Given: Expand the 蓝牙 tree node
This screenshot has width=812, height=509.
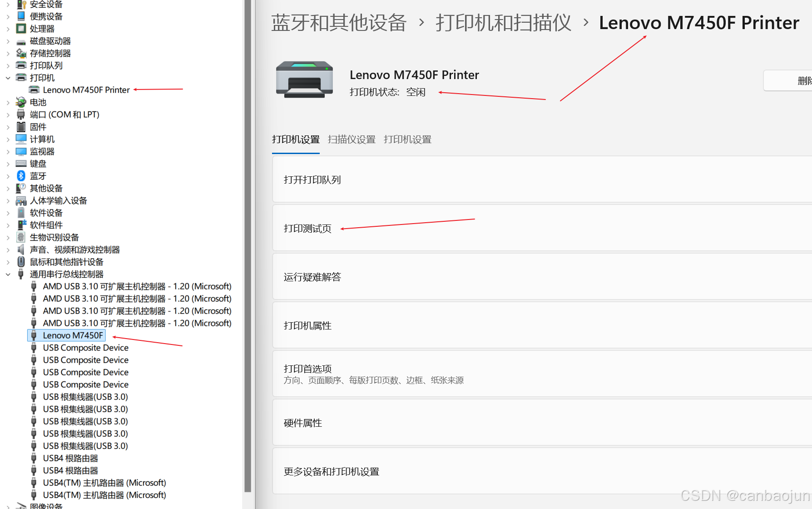Looking at the screenshot, I should (x=8, y=176).
